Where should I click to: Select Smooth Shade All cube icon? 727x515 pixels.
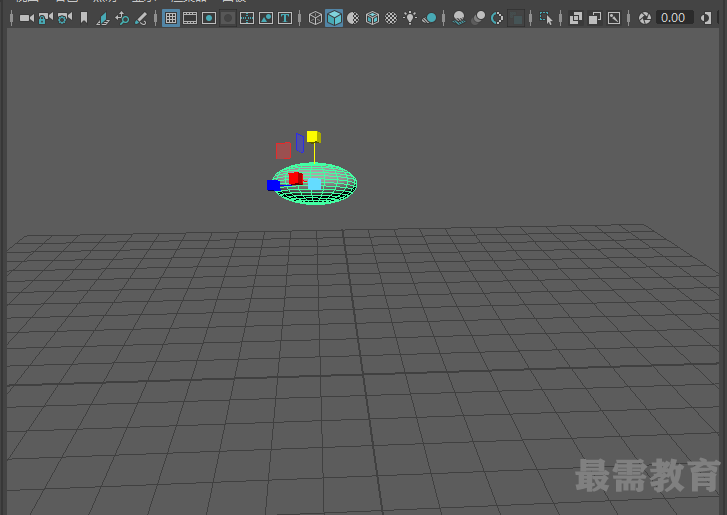coord(334,18)
